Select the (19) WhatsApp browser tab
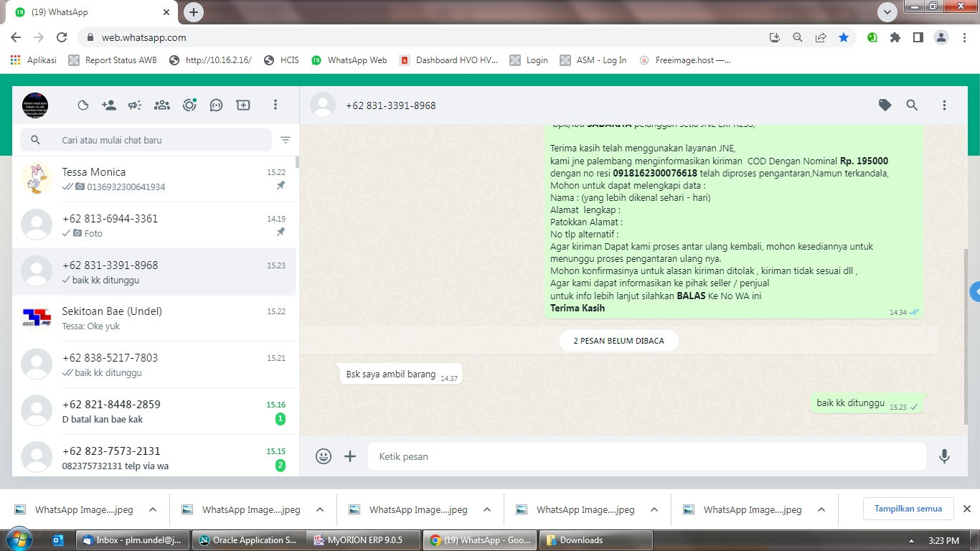This screenshot has width=980, height=551. point(91,12)
